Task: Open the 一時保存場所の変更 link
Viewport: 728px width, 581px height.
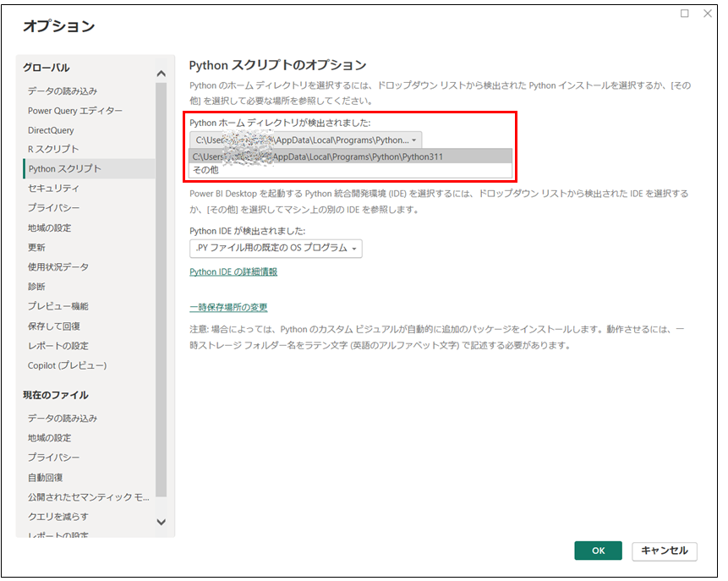Action: click(x=228, y=307)
